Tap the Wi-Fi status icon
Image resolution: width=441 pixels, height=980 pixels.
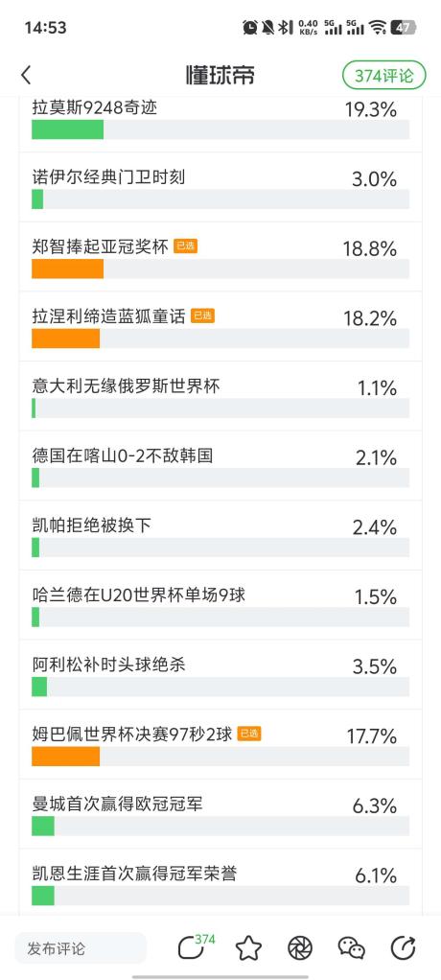(377, 27)
